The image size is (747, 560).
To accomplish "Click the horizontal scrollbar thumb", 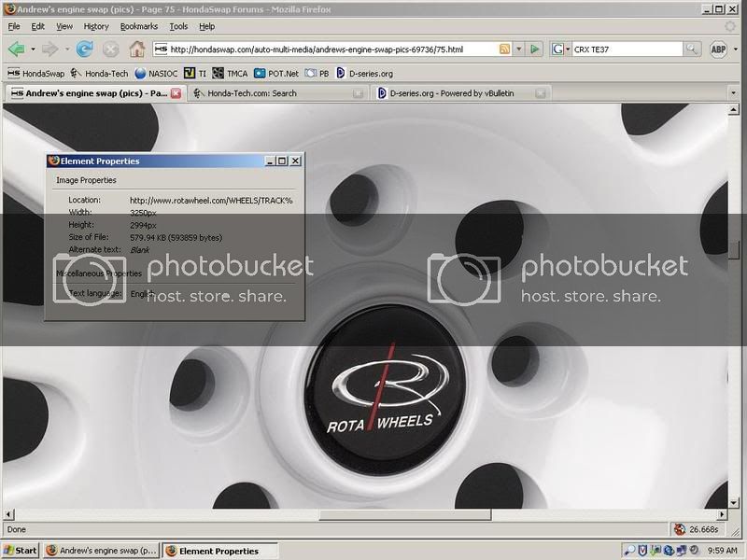I will (405, 514).
